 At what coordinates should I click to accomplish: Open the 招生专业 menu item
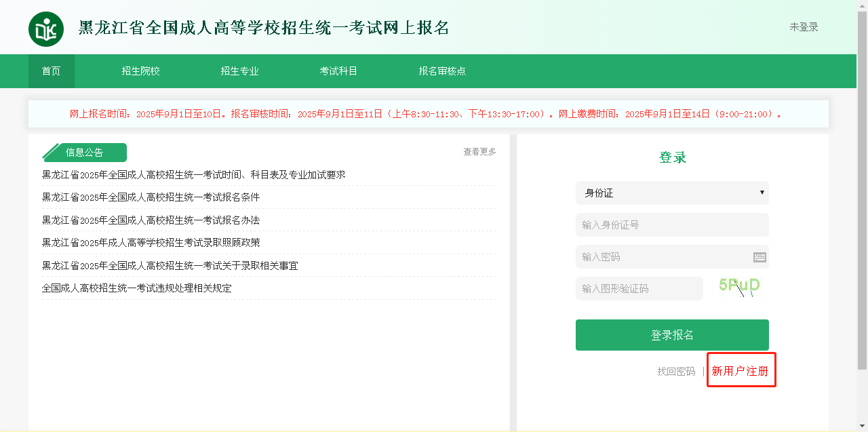click(x=239, y=71)
